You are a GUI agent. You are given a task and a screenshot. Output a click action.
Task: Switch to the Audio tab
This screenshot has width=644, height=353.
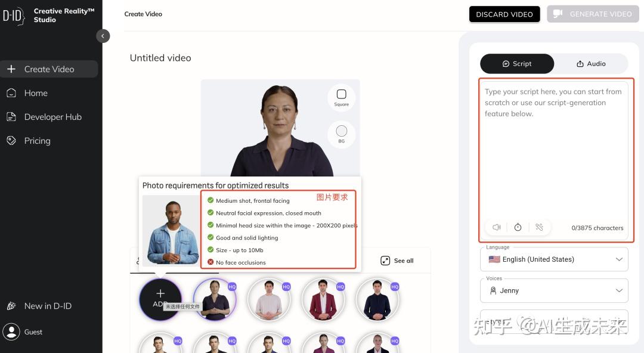click(x=591, y=63)
